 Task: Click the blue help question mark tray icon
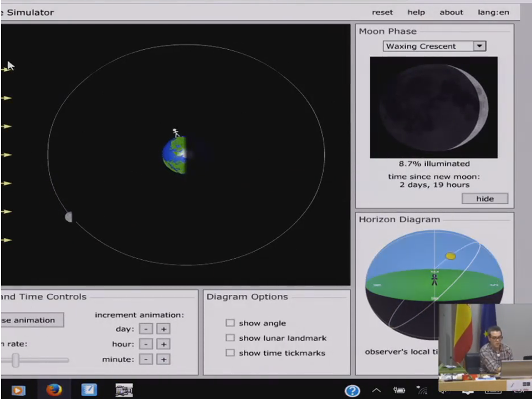tap(352, 391)
